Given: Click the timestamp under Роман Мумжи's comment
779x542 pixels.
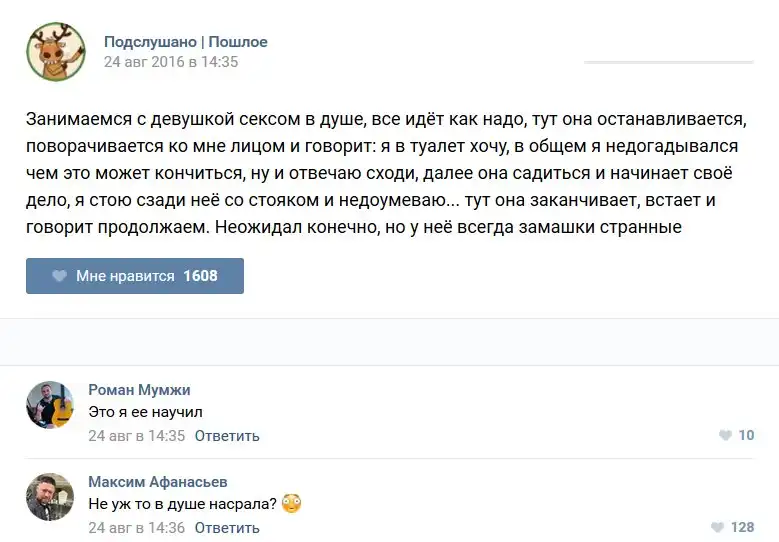Looking at the screenshot, I should coord(136,436).
